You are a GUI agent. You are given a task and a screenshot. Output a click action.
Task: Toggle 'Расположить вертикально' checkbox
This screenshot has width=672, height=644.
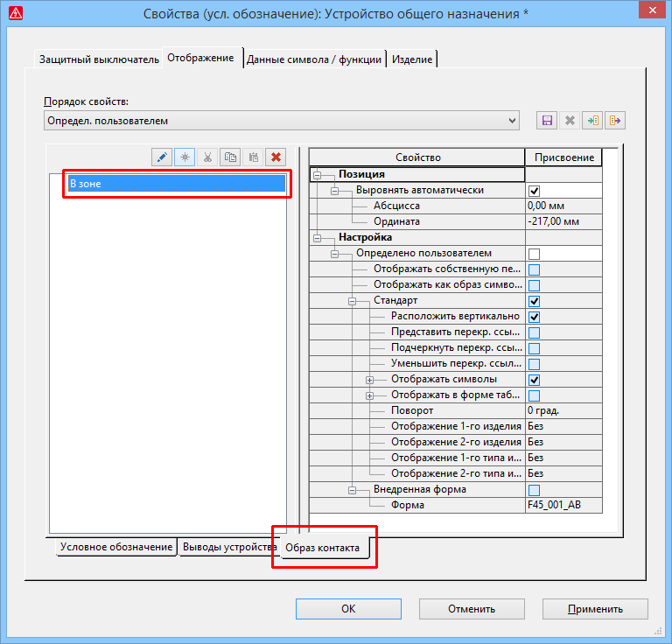534,317
